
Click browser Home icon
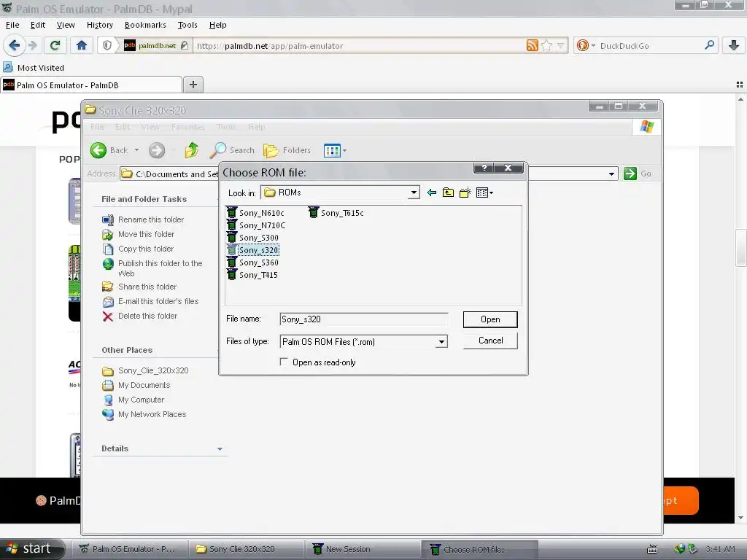coord(82,46)
